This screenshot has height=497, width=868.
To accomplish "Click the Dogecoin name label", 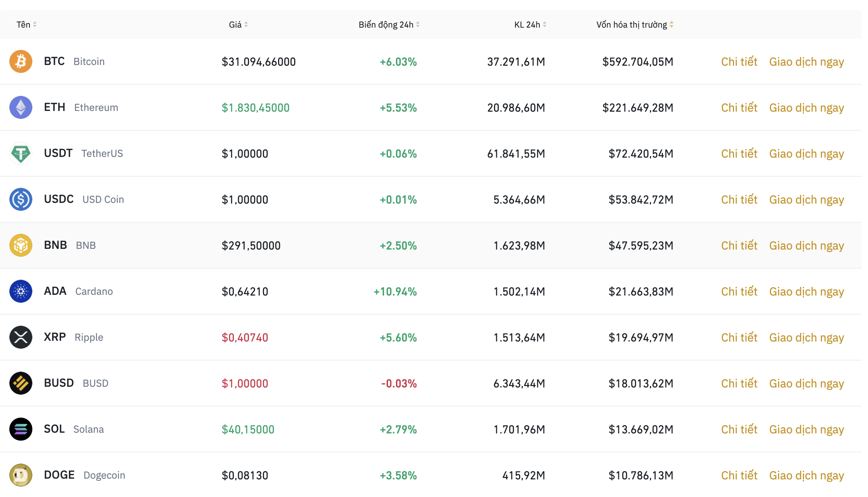I will click(x=104, y=475).
